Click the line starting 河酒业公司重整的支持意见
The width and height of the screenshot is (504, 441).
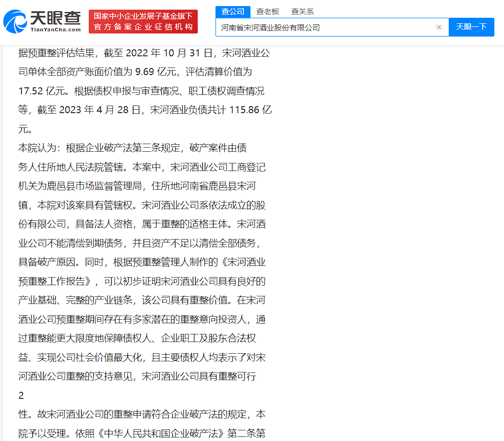[137, 377]
